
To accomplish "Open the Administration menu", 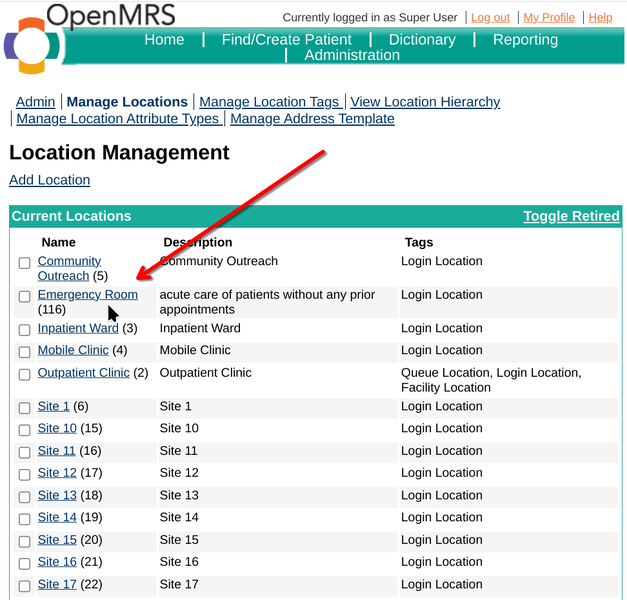I will 352,56.
